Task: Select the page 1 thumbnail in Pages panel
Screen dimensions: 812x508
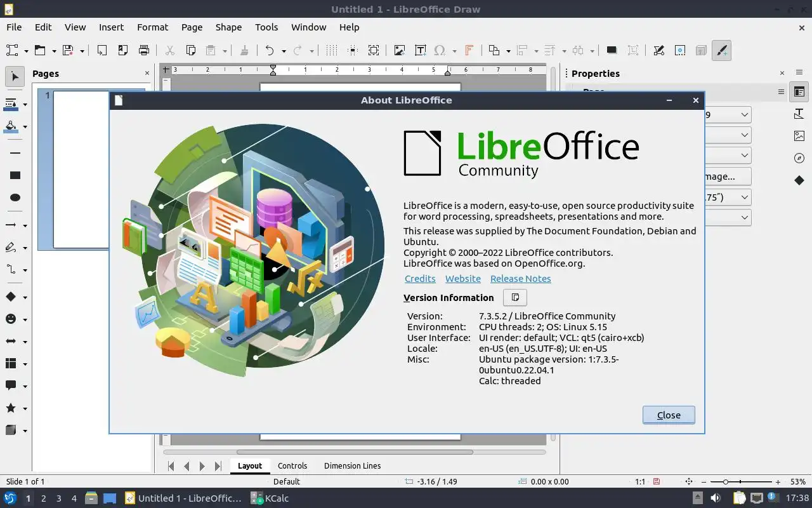Action: [81, 170]
